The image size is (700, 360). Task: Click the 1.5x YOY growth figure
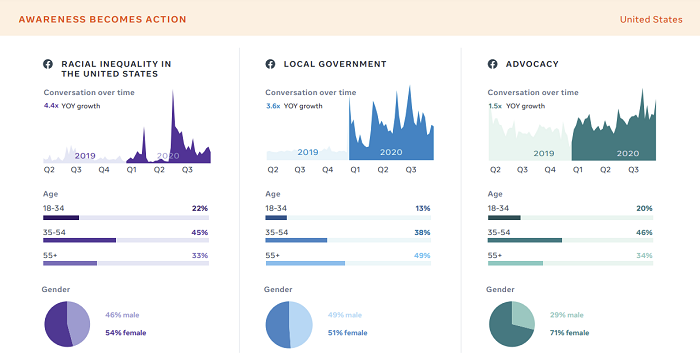(x=517, y=106)
